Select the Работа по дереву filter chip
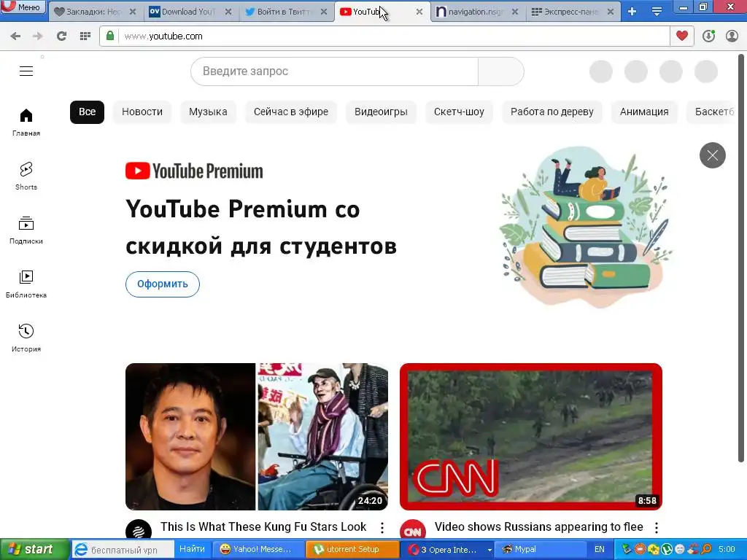 coord(552,112)
